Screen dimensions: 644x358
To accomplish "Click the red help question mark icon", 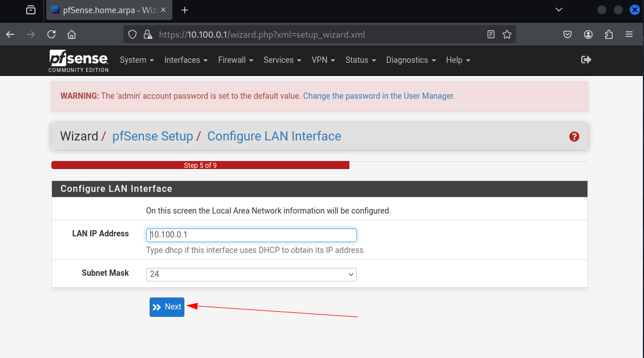I will point(574,136).
